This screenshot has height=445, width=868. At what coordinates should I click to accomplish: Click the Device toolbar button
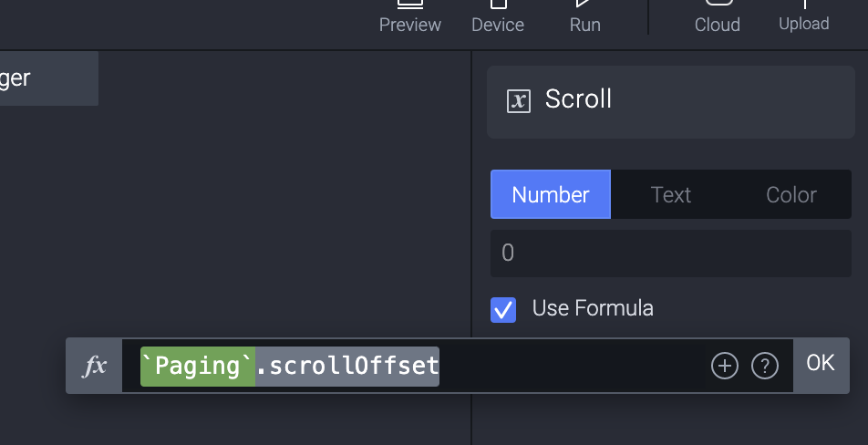497,16
